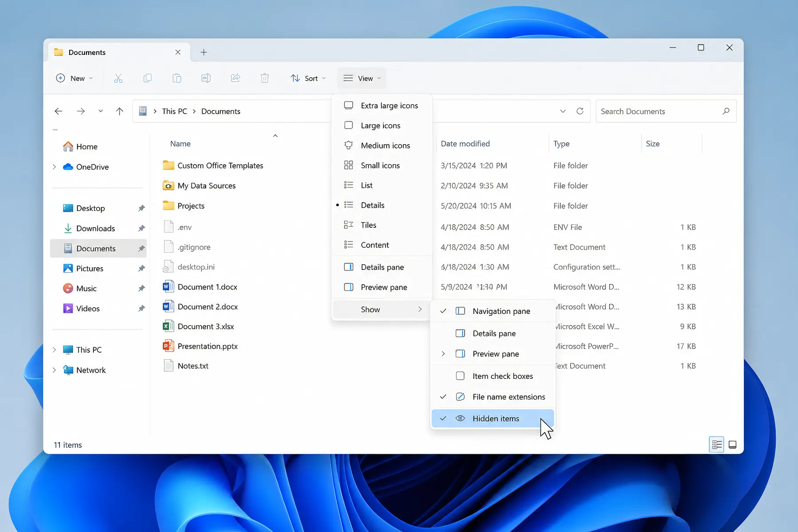Go back with the left arrow
The width and height of the screenshot is (798, 532).
click(59, 111)
